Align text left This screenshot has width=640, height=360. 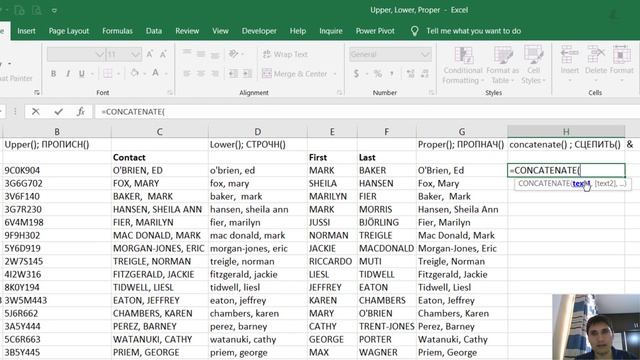click(187, 74)
